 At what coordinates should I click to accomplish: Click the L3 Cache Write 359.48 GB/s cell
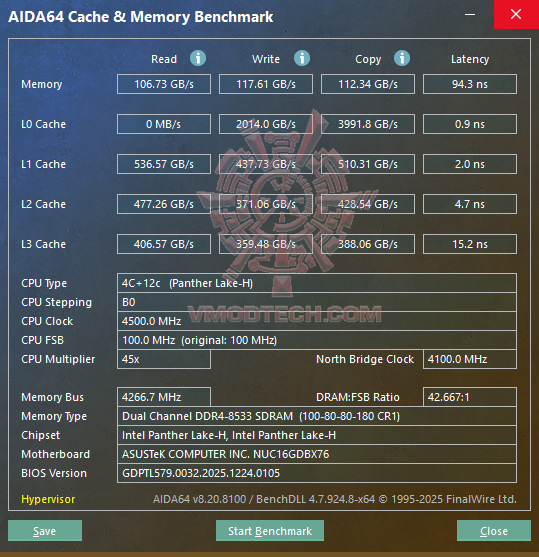[266, 244]
